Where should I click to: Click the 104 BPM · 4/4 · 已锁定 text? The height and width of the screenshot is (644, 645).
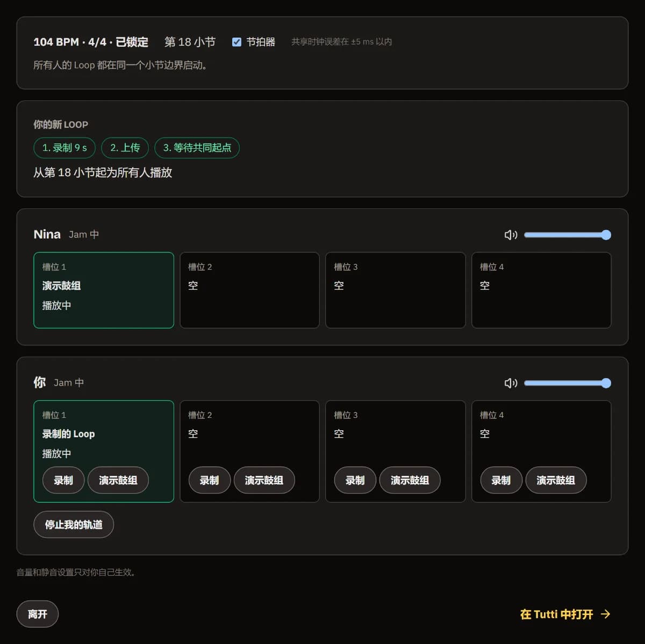pyautogui.click(x=91, y=42)
